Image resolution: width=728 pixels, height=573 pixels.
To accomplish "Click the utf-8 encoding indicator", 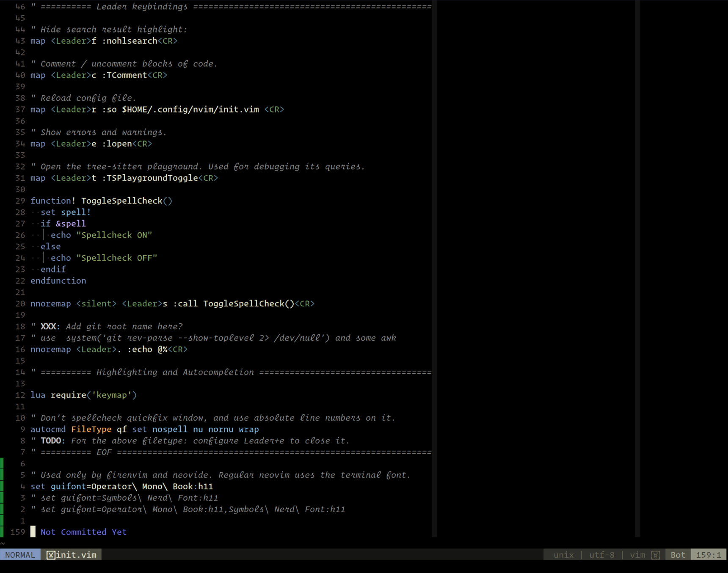I will click(601, 555).
